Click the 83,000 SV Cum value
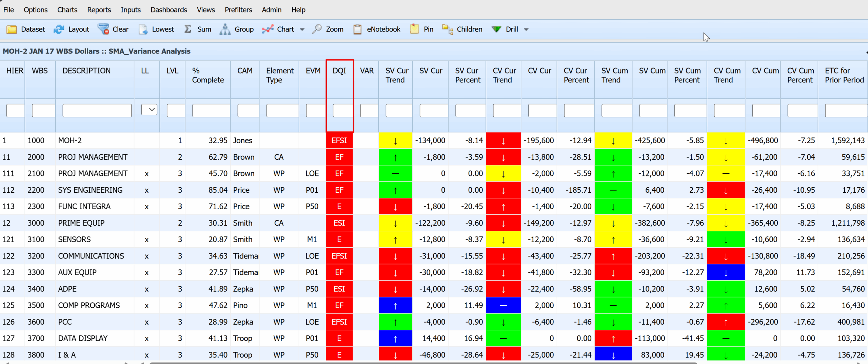The width and height of the screenshot is (868, 364). [x=652, y=355]
